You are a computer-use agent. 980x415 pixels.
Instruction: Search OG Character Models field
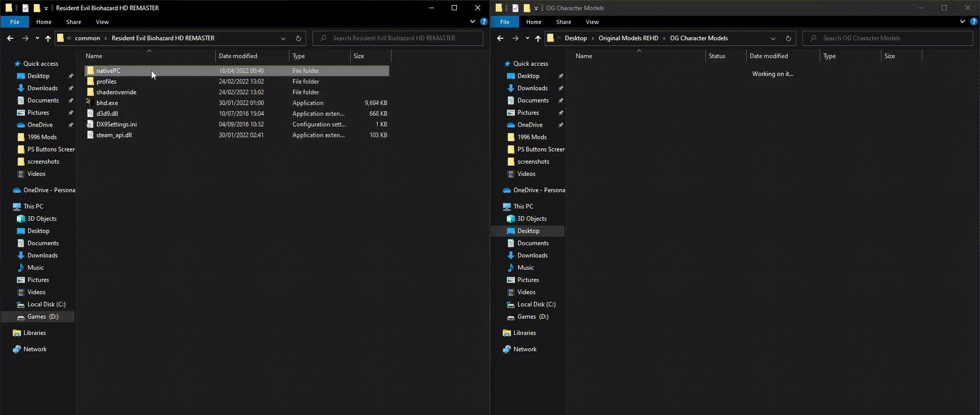pyautogui.click(x=888, y=38)
